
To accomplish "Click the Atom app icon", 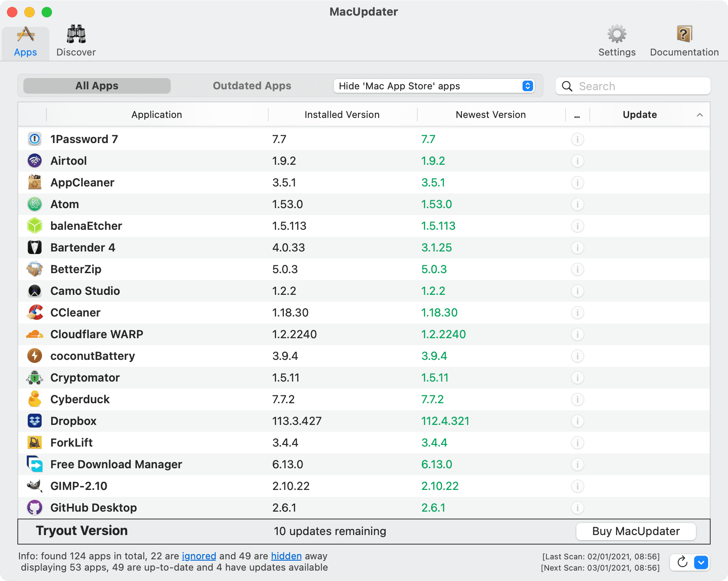I will [x=35, y=204].
